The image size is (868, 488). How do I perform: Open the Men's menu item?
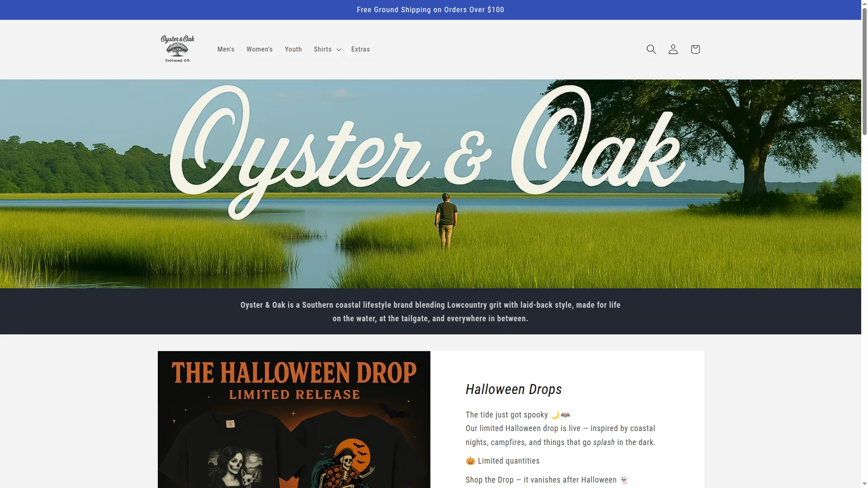226,49
